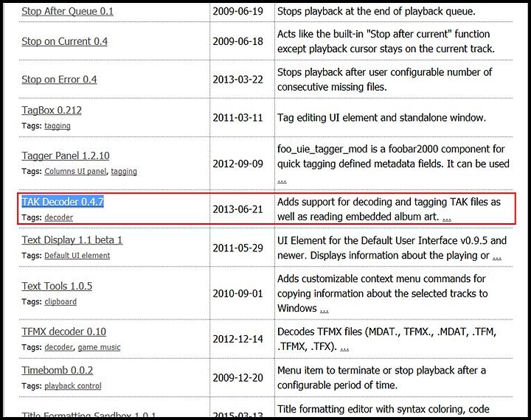The height and width of the screenshot is (420, 531).
Task: Expand the Tagger Panel description ellipsis
Action: point(282,180)
